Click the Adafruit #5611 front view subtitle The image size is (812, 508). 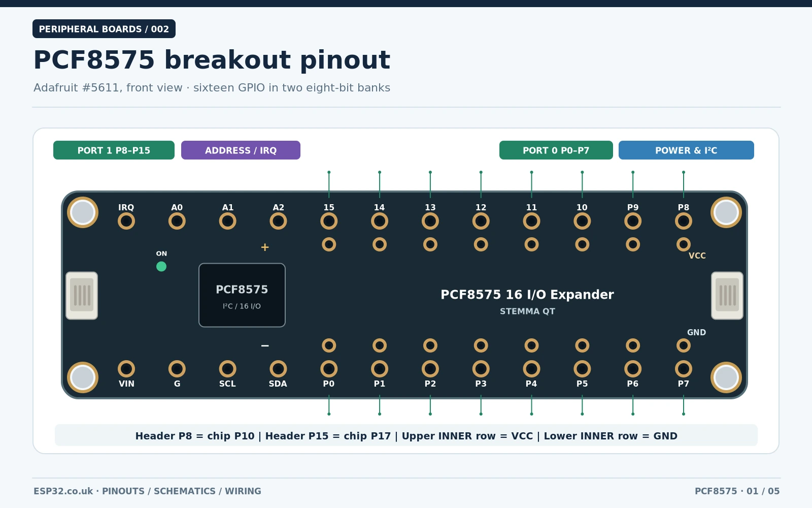(212, 88)
